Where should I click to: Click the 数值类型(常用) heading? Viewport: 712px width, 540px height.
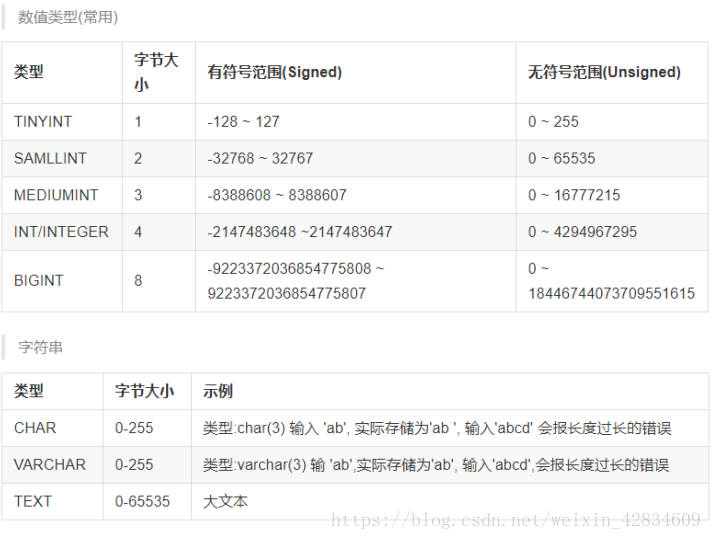pos(68,17)
